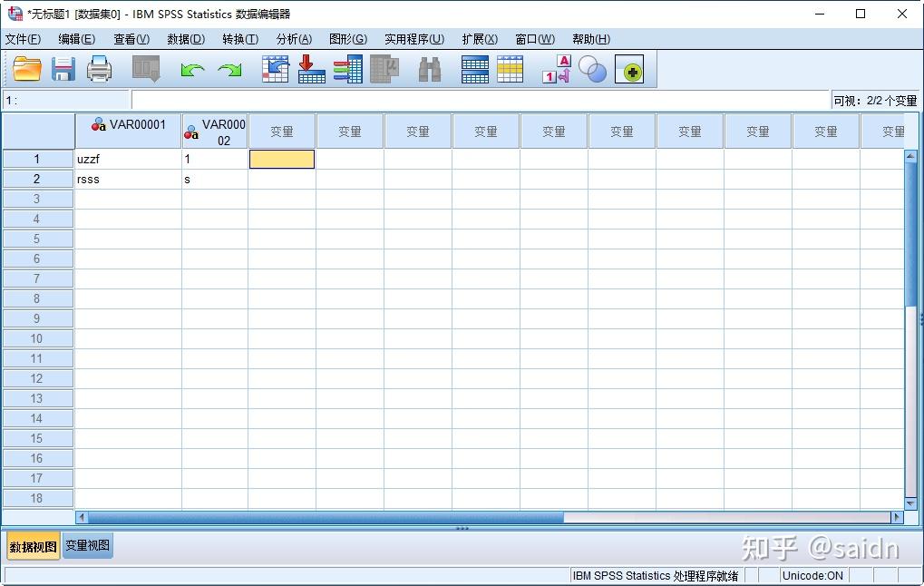Open the 分析(A) menu
The width and height of the screenshot is (924, 586).
tap(293, 39)
